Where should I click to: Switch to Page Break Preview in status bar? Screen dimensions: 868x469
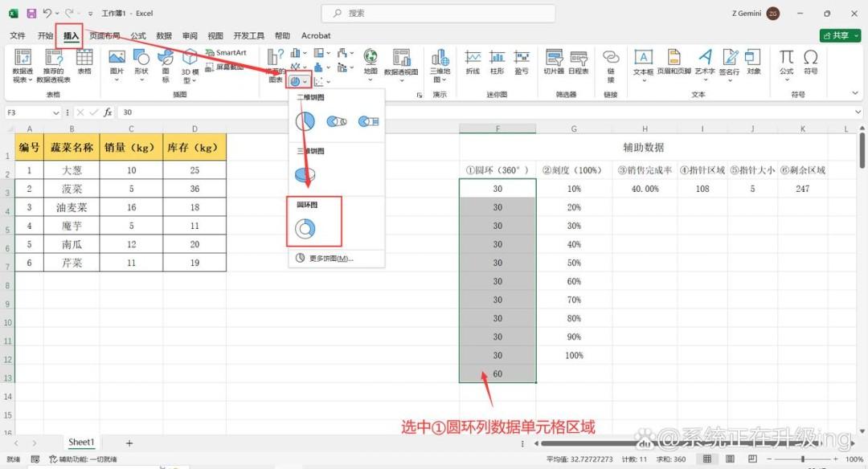752,459
